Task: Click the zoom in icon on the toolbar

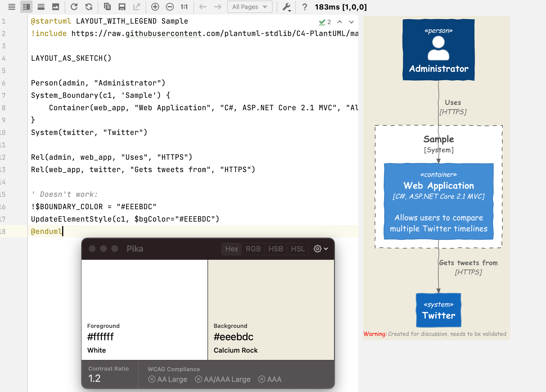Action: point(155,7)
